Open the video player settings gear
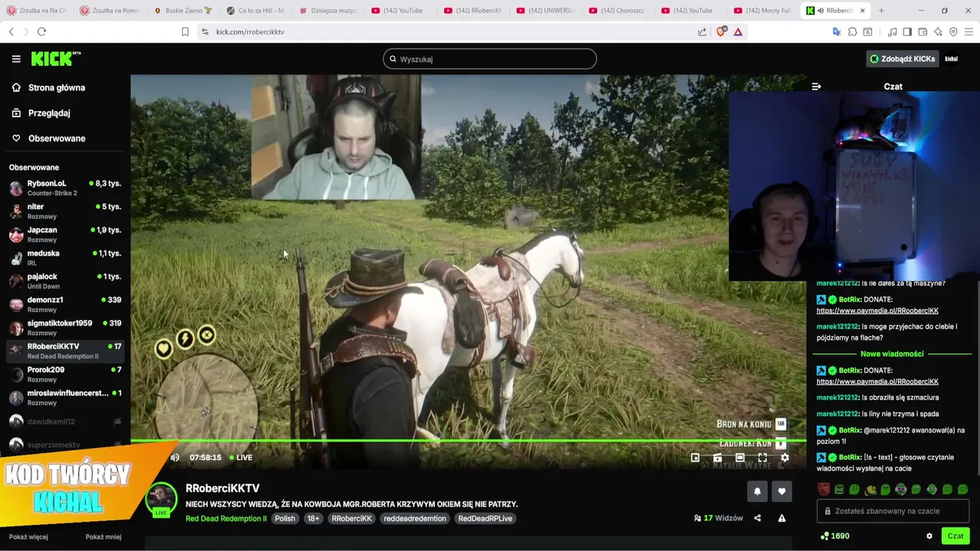Viewport: 980px width, 551px height. pos(785,458)
